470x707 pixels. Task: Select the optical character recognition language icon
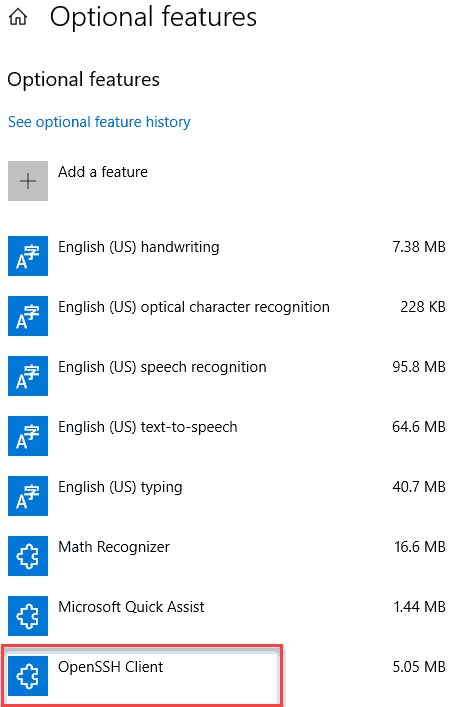(28, 316)
